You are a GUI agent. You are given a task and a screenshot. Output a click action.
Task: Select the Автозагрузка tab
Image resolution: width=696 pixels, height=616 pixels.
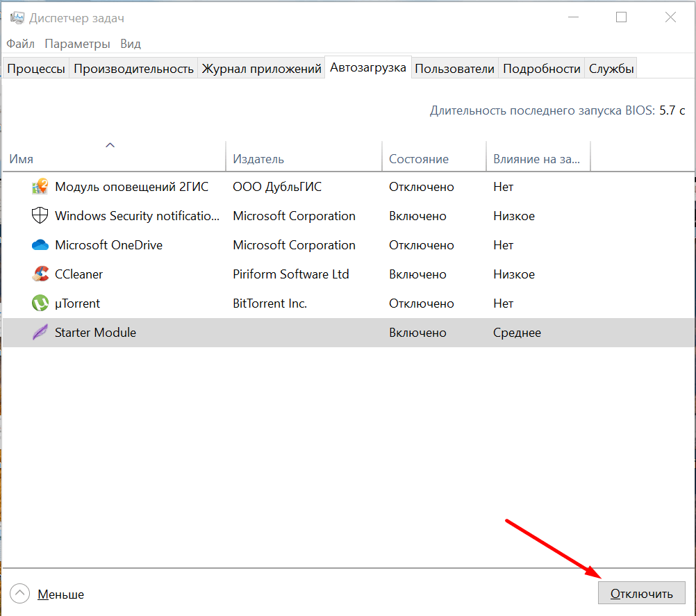[x=368, y=67]
